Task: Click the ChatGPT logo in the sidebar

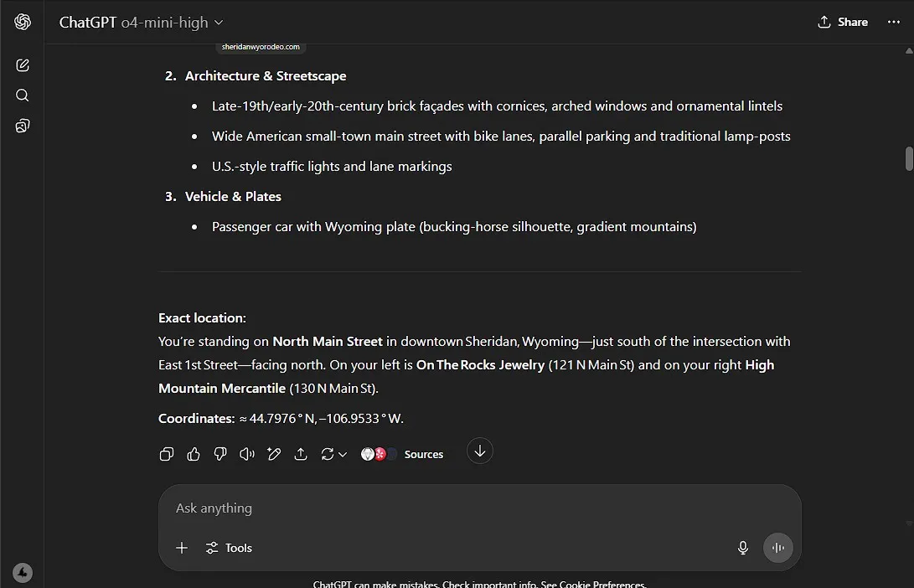Action: tap(23, 23)
